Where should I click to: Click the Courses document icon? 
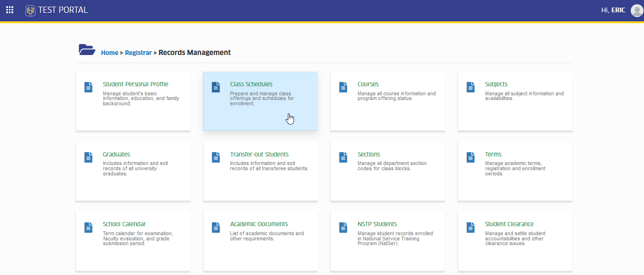pyautogui.click(x=343, y=87)
